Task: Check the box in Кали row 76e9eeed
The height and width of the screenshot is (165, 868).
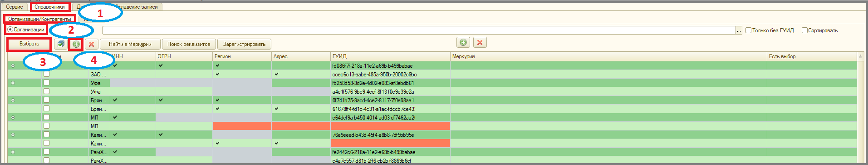Action: 46,135
